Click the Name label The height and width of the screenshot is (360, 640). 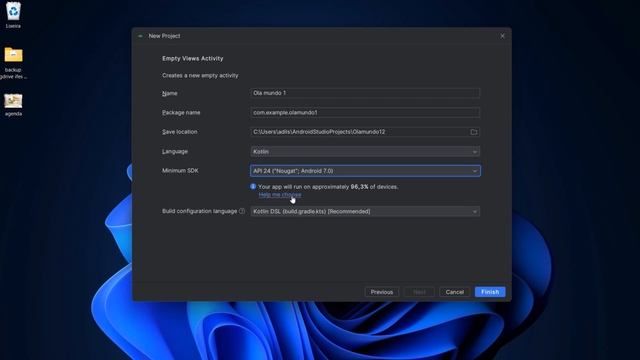point(169,93)
